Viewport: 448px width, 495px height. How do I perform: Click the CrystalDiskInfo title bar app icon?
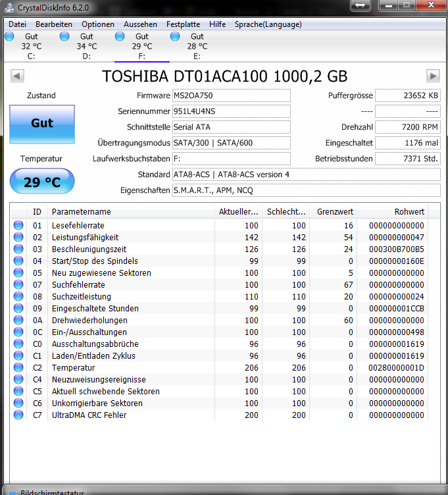point(9,8)
